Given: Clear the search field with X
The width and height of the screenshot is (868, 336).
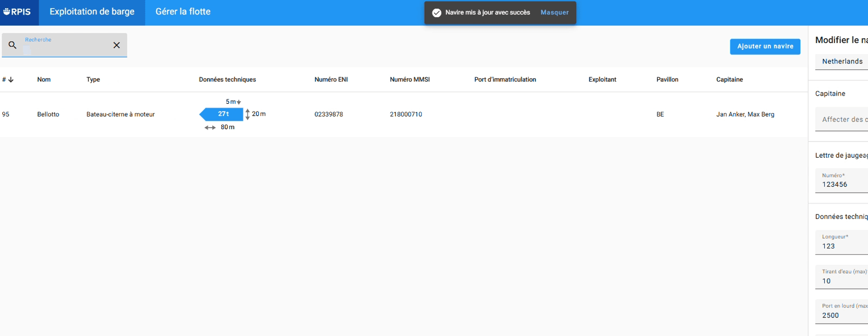Looking at the screenshot, I should pyautogui.click(x=117, y=45).
